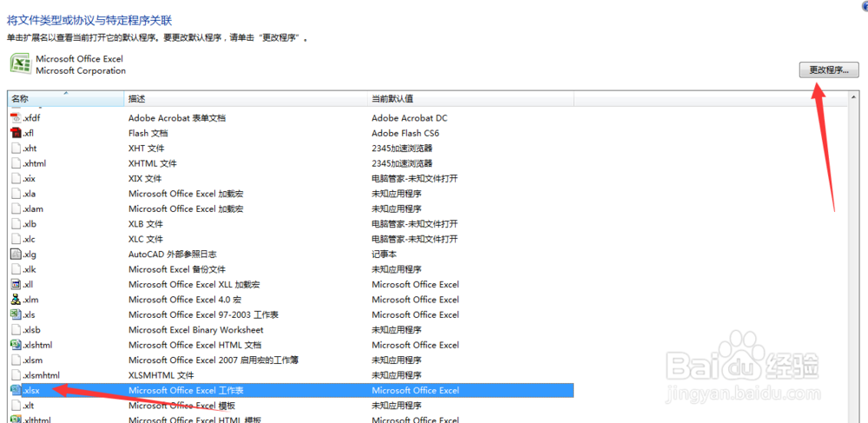Click default value 'Adobe Flash CS6'
868x423 pixels.
click(x=405, y=133)
